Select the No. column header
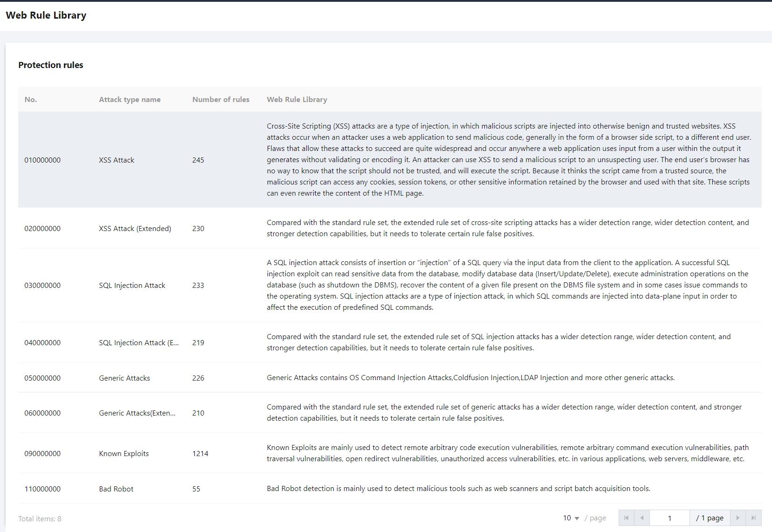The image size is (772, 532). point(31,99)
